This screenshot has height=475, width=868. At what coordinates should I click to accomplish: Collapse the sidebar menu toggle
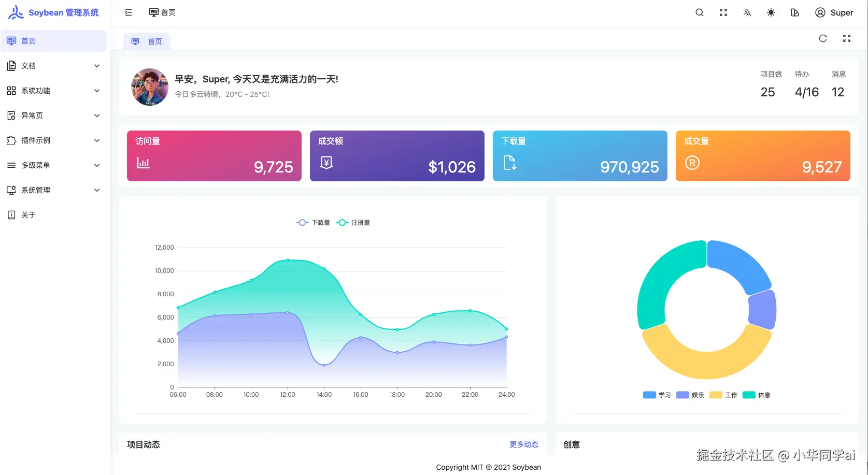coord(129,12)
